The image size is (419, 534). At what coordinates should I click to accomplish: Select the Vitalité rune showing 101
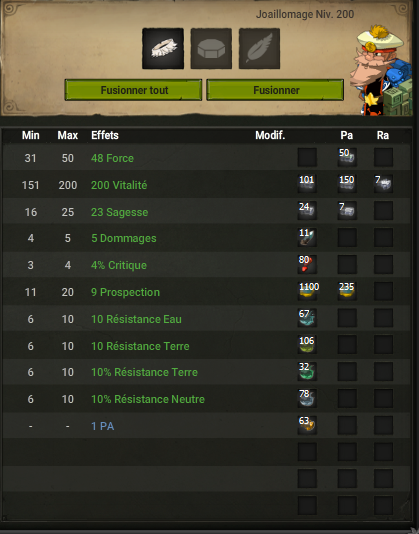[307, 184]
